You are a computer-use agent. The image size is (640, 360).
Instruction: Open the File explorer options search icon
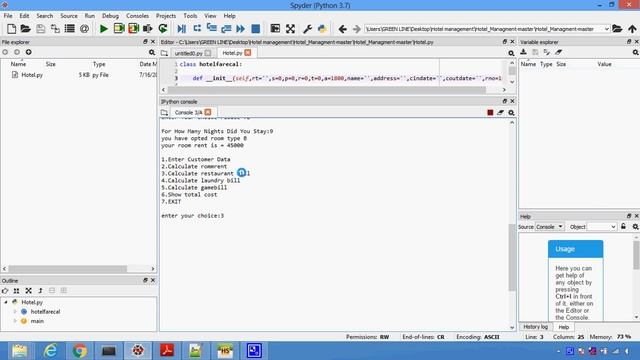152,52
